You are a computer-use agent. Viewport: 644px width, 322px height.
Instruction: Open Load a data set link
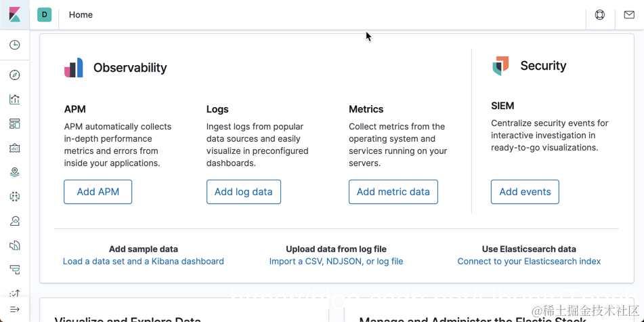(x=144, y=261)
